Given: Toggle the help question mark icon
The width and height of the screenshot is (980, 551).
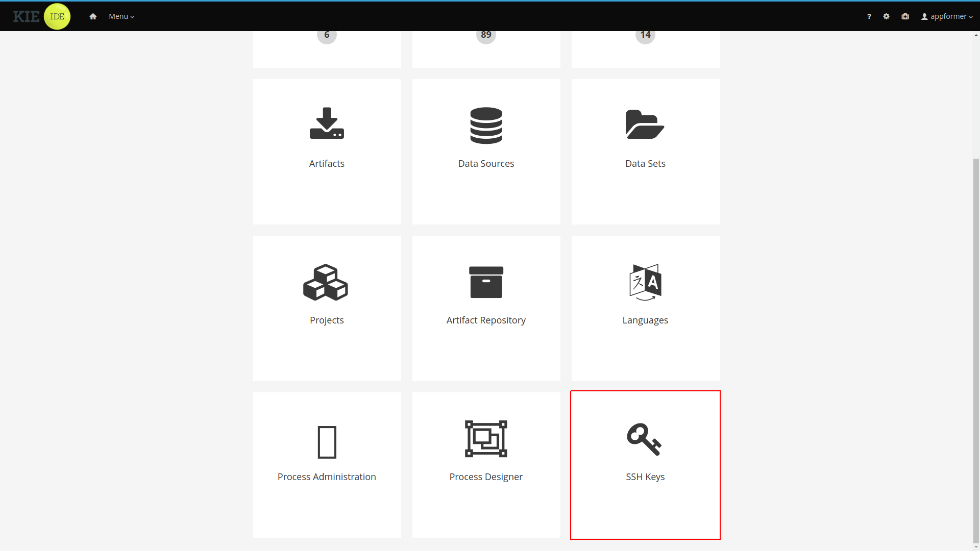Looking at the screenshot, I should click(869, 16).
